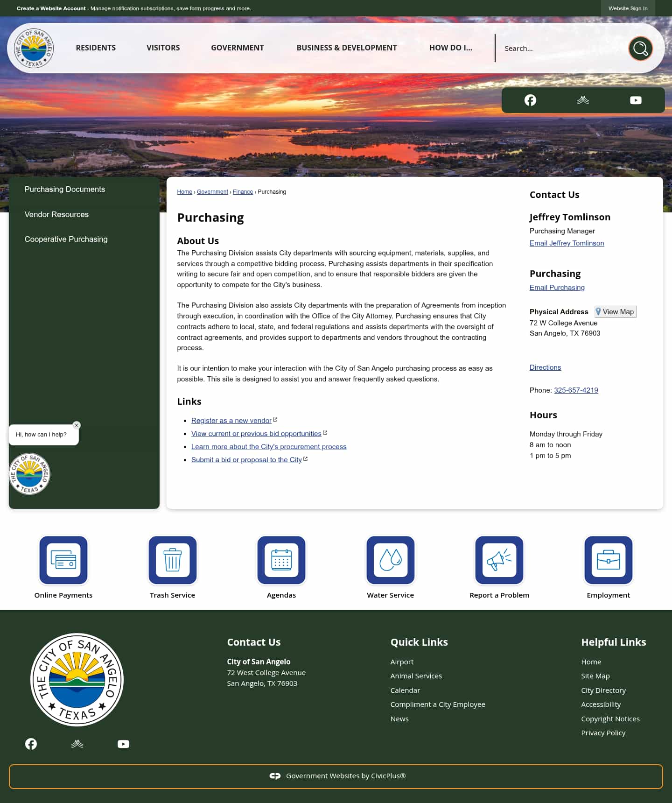The image size is (672, 803).
Task: Click the Trash Service icon
Action: point(173,560)
